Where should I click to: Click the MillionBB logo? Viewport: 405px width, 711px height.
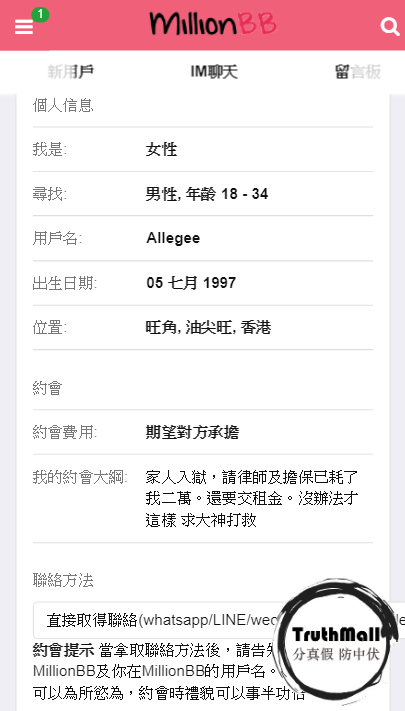[x=213, y=24]
